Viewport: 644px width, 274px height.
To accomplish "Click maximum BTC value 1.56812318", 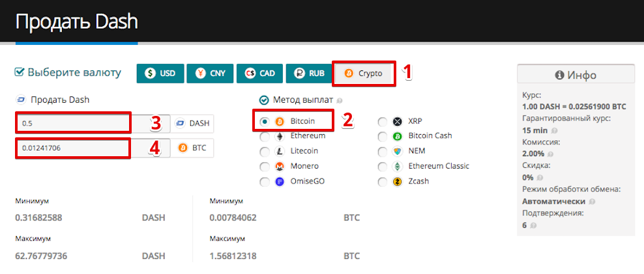I will [x=233, y=256].
